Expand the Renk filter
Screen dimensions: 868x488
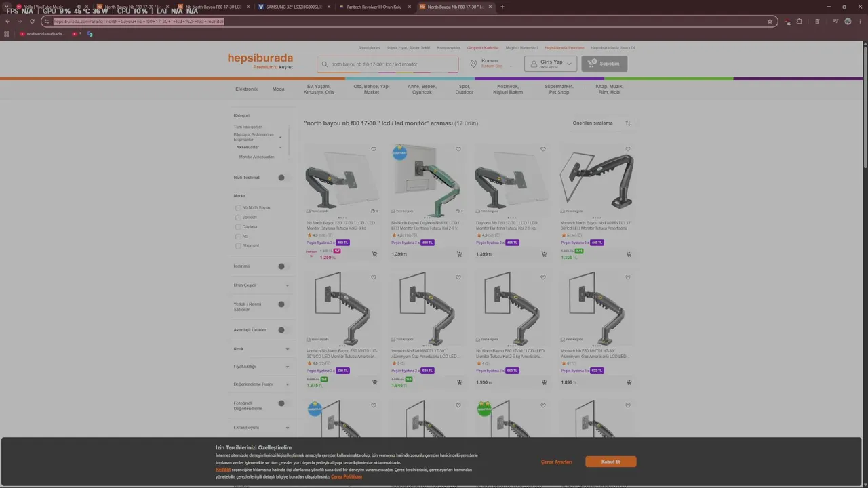pos(287,349)
